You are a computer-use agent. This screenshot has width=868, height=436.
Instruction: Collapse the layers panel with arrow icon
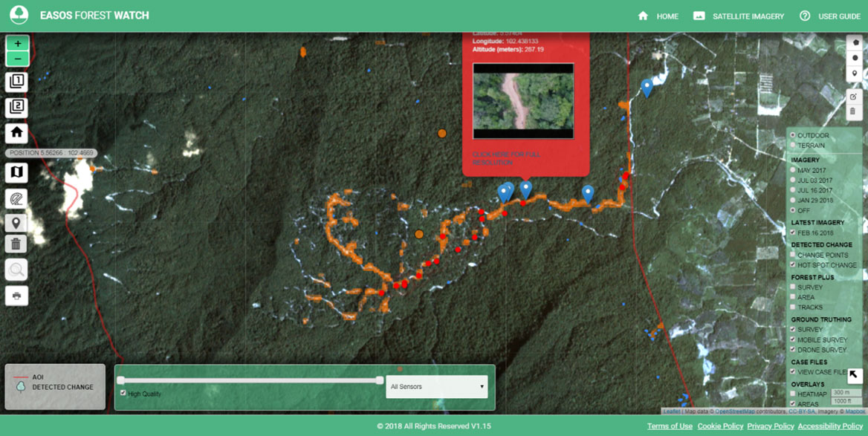click(x=855, y=376)
